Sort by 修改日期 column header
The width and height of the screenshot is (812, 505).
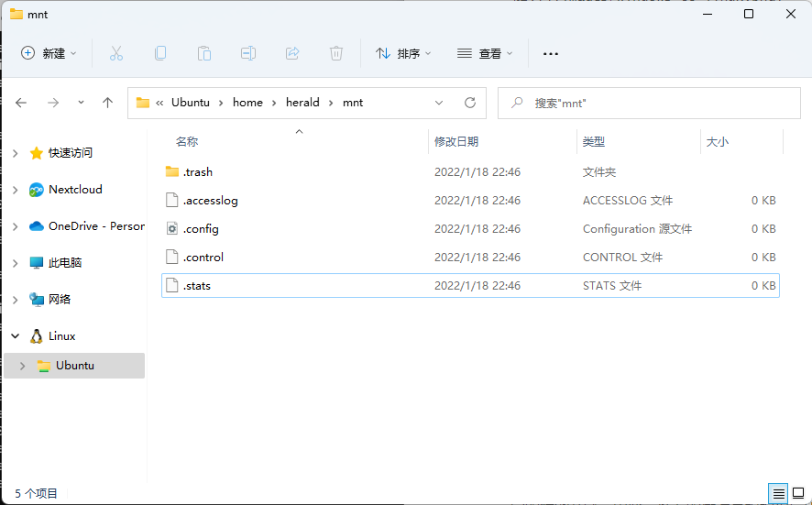[x=456, y=141]
